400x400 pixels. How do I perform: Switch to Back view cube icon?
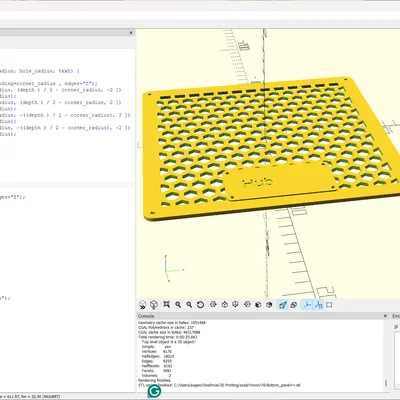269,305
